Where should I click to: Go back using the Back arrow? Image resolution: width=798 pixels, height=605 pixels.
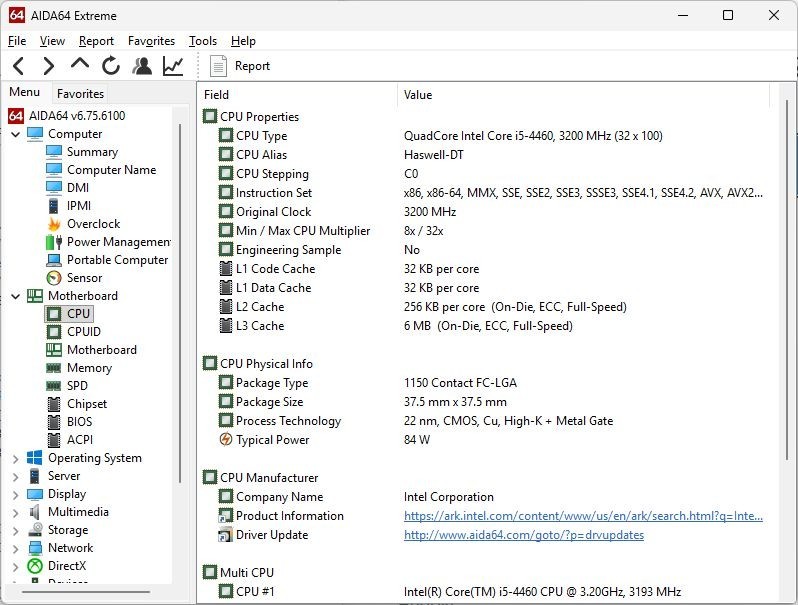point(19,66)
